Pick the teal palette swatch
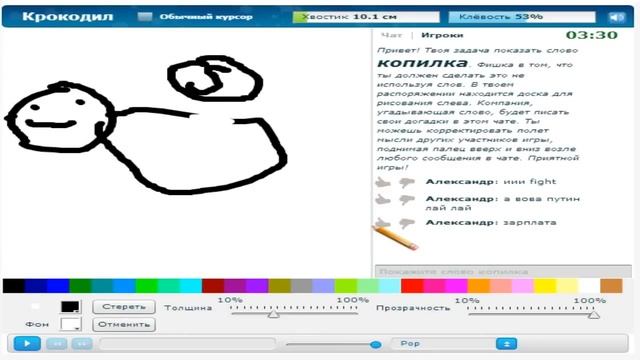The width and height of the screenshot is (640, 360). tap(102, 286)
